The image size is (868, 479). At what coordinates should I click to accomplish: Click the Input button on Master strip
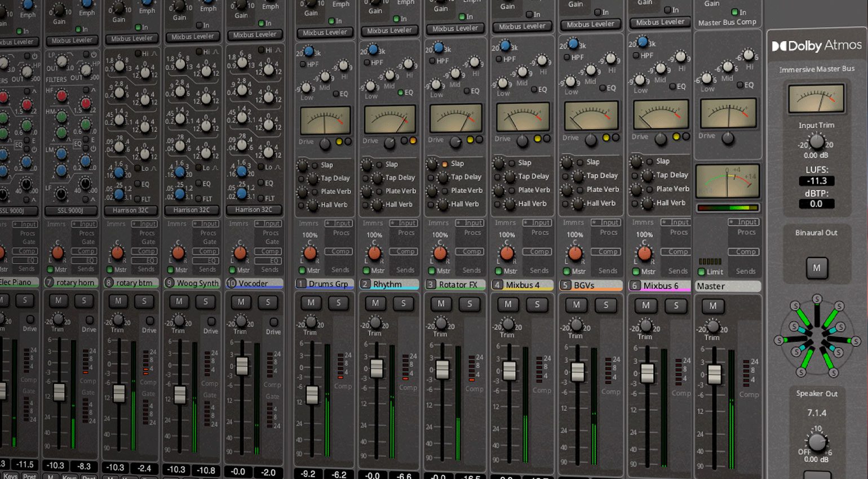[x=743, y=222]
